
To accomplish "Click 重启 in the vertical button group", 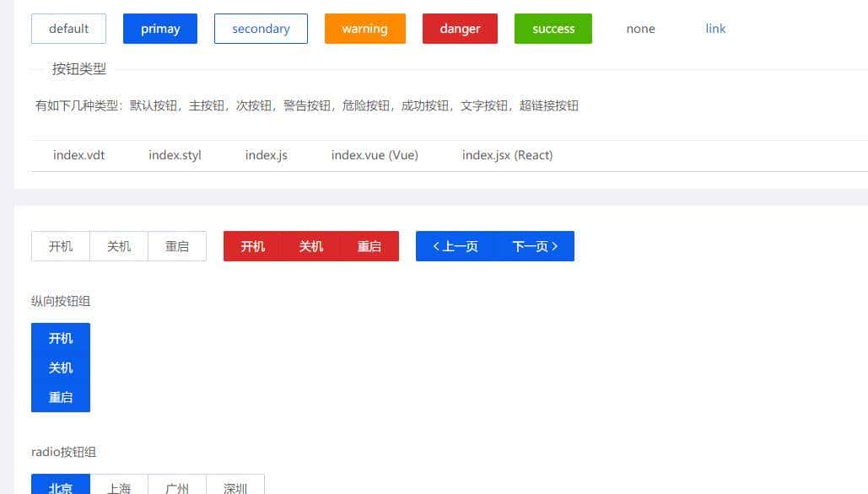I will [60, 397].
